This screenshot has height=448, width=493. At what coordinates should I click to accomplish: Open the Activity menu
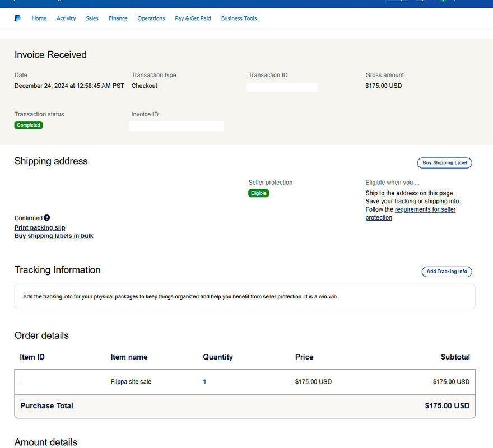(66, 18)
